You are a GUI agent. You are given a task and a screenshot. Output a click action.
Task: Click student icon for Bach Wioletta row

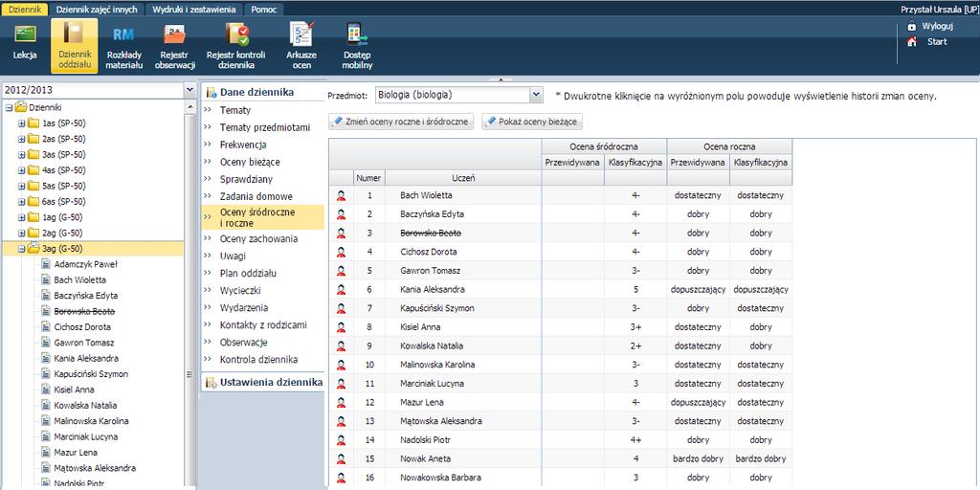click(x=341, y=195)
